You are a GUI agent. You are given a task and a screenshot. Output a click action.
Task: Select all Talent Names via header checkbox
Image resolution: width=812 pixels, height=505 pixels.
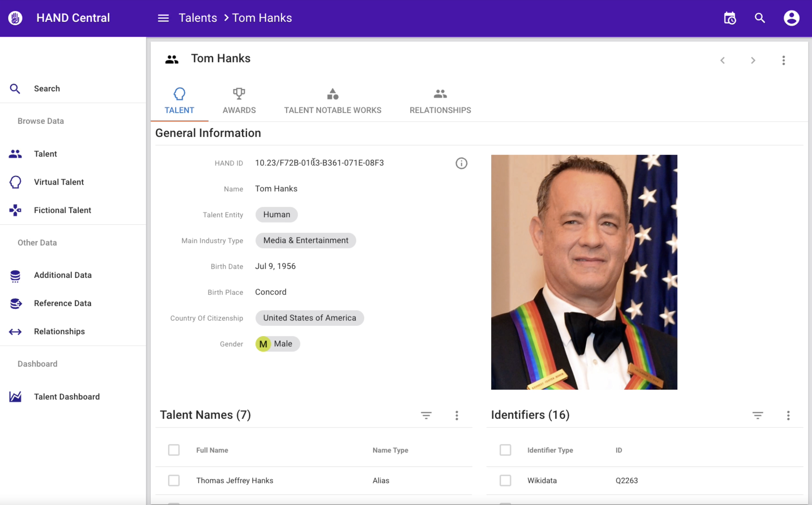[174, 450]
